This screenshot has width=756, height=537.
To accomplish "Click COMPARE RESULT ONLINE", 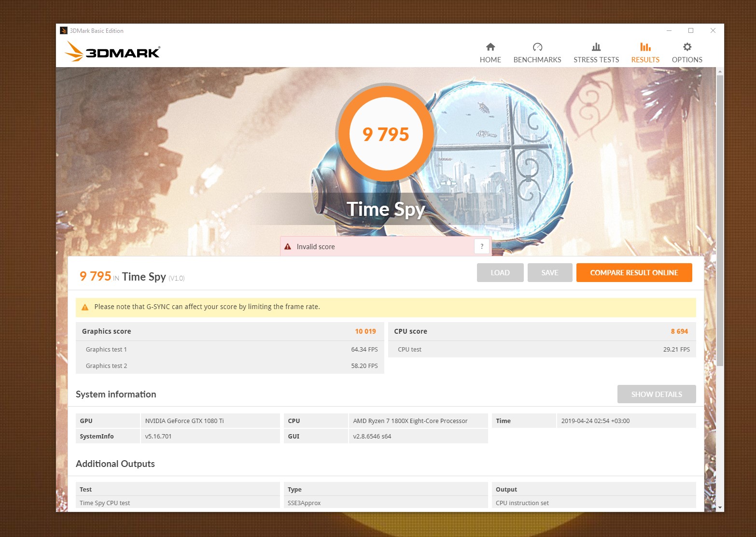I will pyautogui.click(x=634, y=272).
